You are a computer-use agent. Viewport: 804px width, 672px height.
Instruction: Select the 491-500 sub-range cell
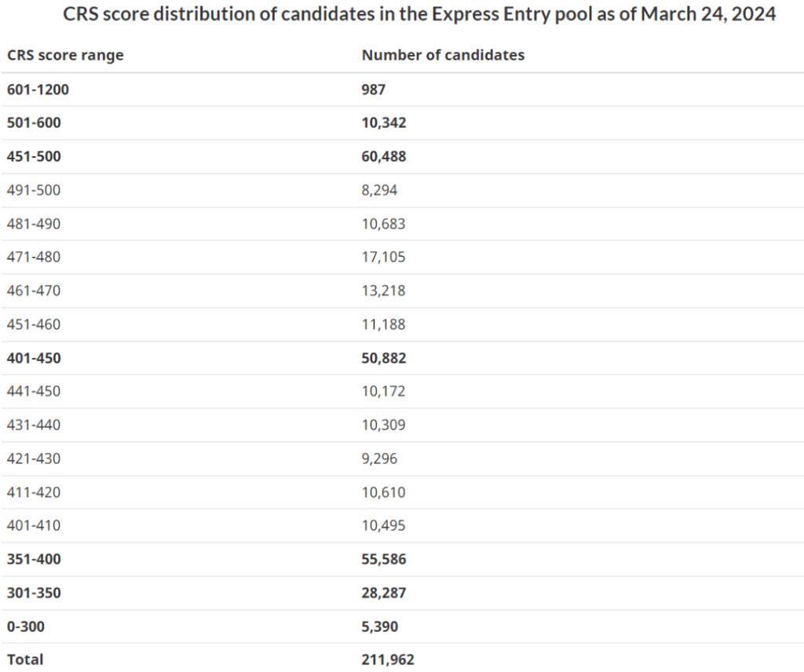pyautogui.click(x=34, y=190)
